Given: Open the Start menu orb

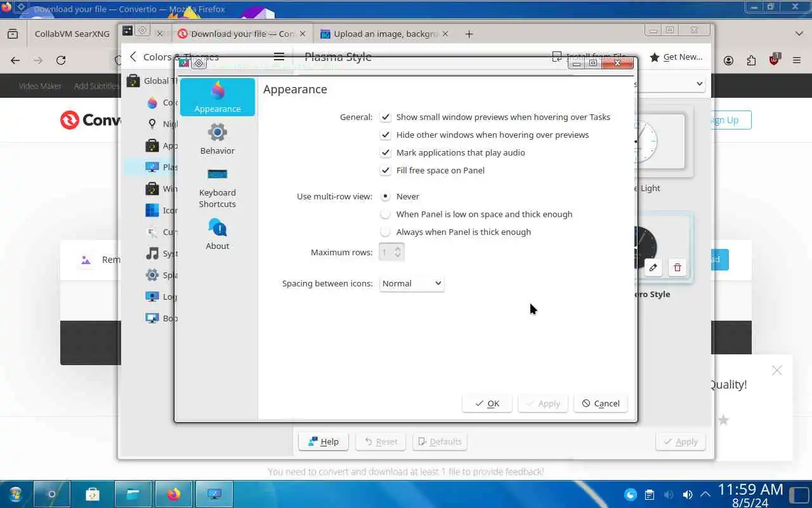Looking at the screenshot, I should [16, 494].
